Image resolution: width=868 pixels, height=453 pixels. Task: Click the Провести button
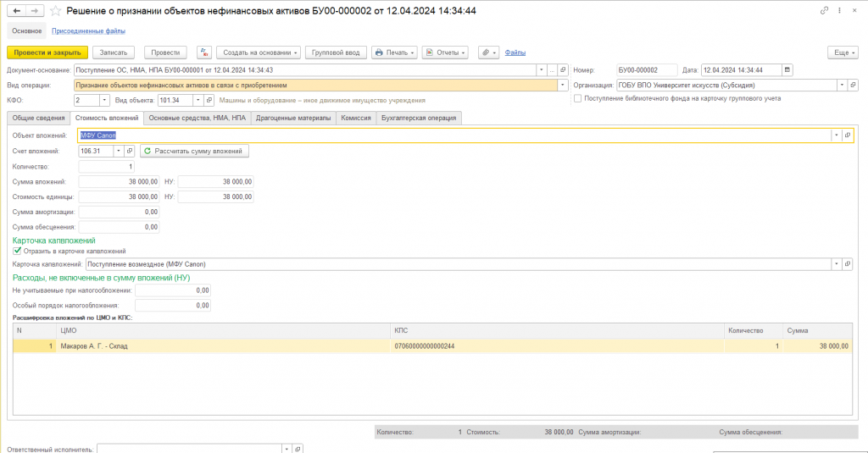(x=165, y=52)
